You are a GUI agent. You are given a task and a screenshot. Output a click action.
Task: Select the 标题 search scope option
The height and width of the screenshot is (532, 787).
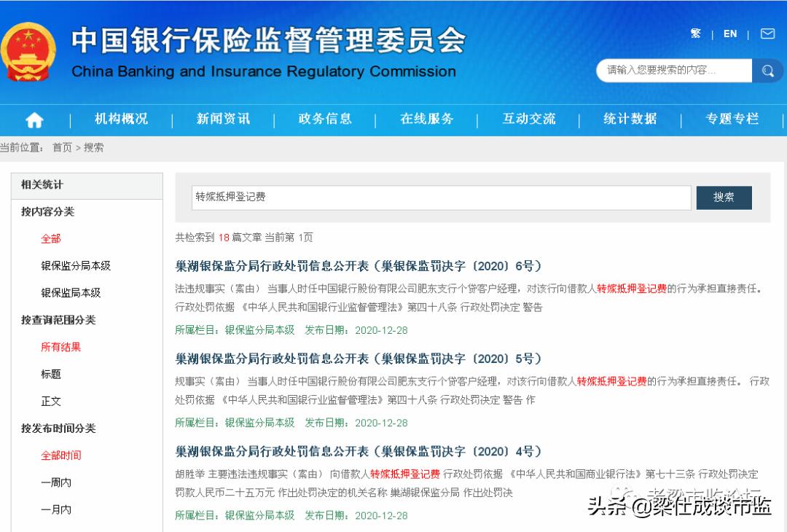point(50,374)
